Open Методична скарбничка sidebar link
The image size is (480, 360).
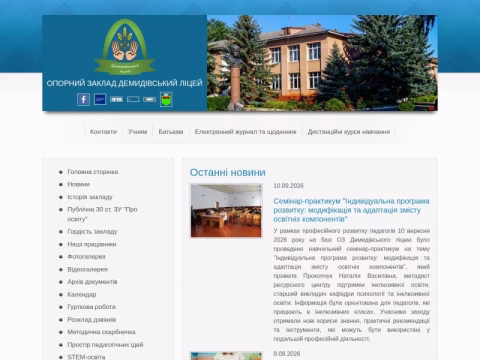tap(101, 332)
